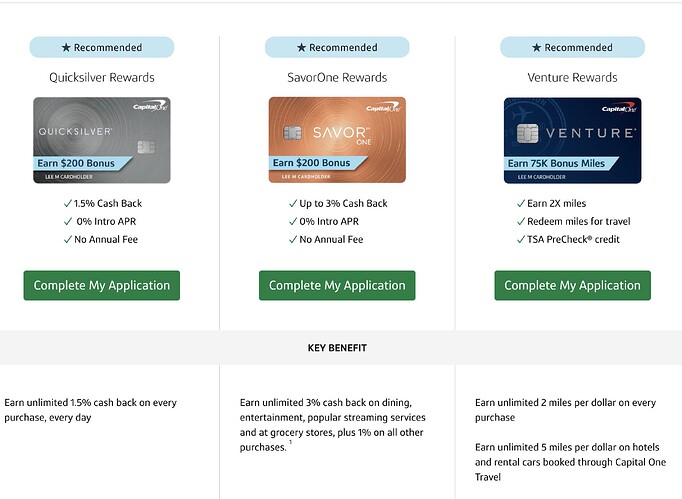Complete application for Quicksilver Rewards
682x499 pixels.
(102, 285)
